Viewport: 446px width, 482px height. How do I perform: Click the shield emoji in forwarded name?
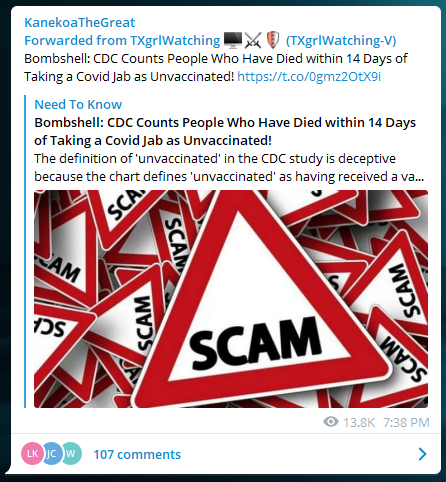pos(273,40)
